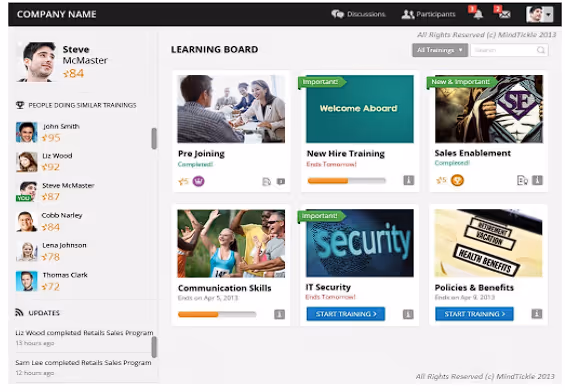Open the Policies & Benefits folder thumbnail
This screenshot has height=392, width=565.
click(x=488, y=243)
